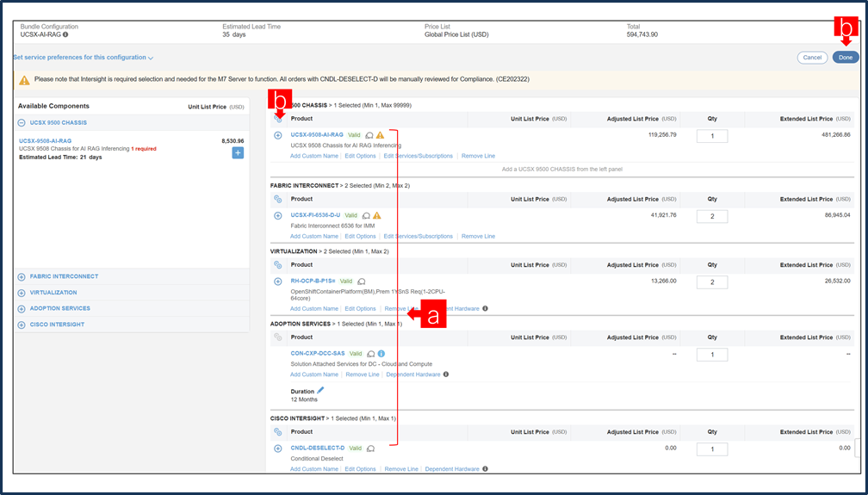
Task: Click Edit Options under CNDL-DESELECT-D
Action: (360, 469)
